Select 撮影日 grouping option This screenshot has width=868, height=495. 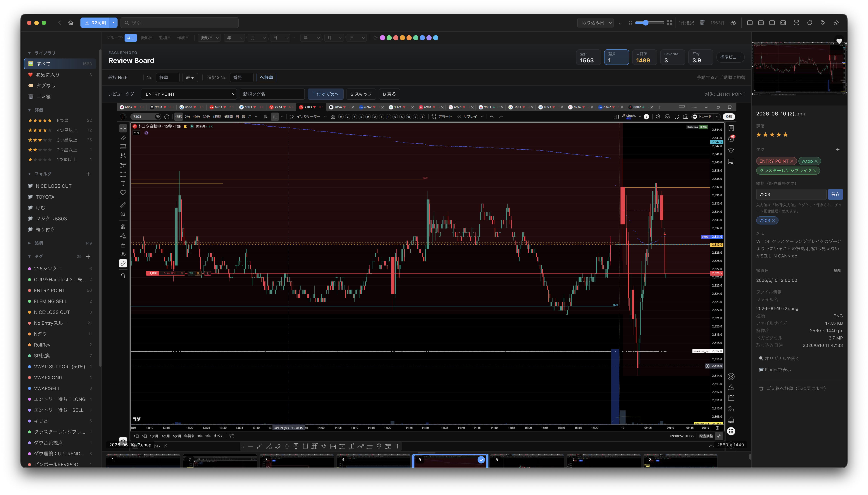pyautogui.click(x=147, y=38)
